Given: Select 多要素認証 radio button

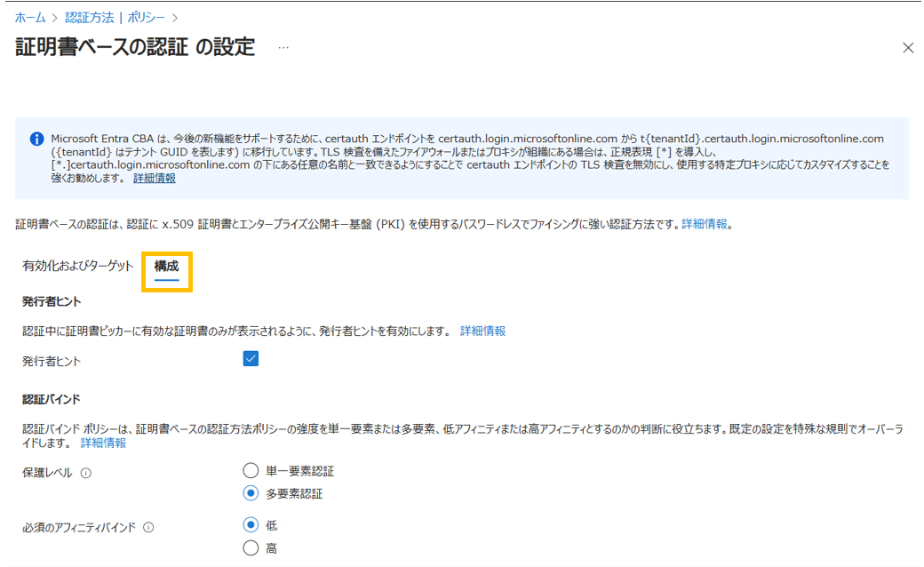Looking at the screenshot, I should coord(251,492).
